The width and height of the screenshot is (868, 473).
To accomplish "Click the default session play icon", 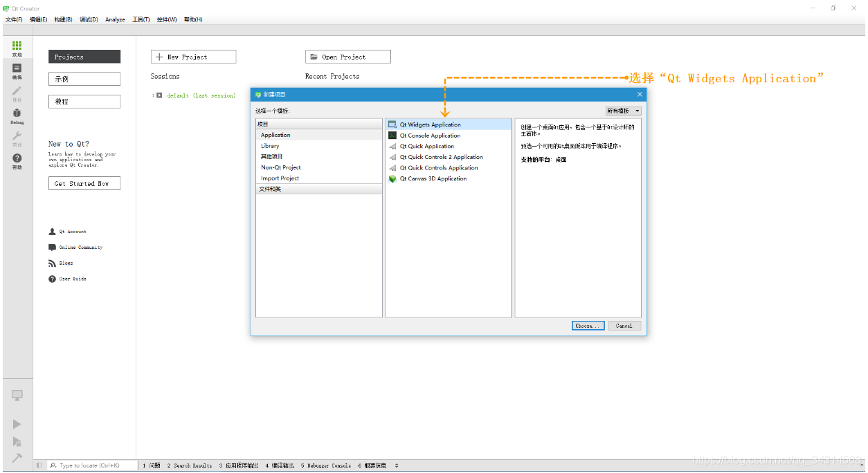I will click(x=159, y=95).
